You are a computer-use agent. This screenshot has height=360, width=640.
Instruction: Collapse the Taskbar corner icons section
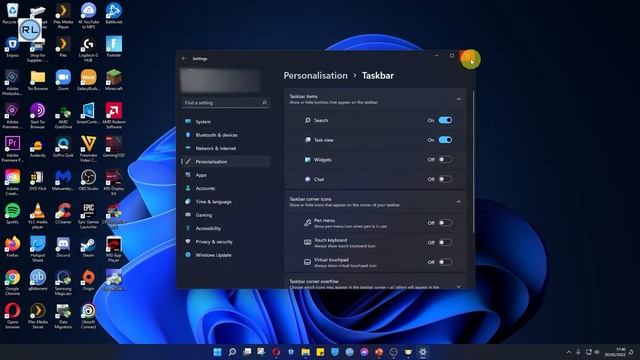coord(458,202)
